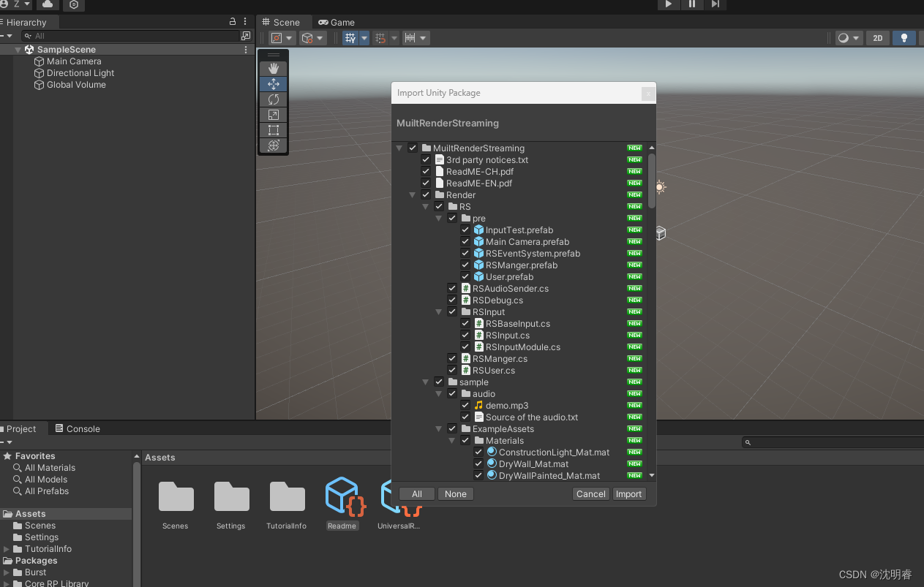Click the All button in import dialog
Image resolution: width=924 pixels, height=587 pixels.
417,494
